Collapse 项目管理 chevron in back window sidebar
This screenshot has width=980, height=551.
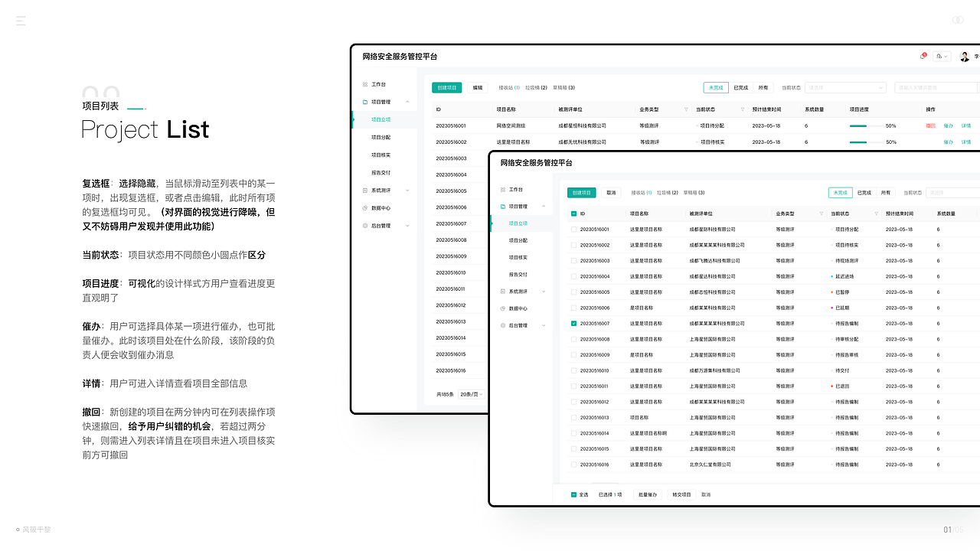pos(407,102)
